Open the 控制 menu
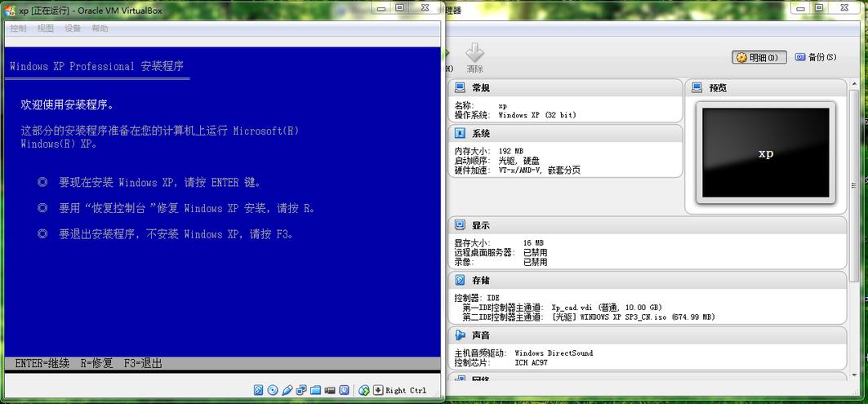The height and width of the screenshot is (408, 868). 18,29
